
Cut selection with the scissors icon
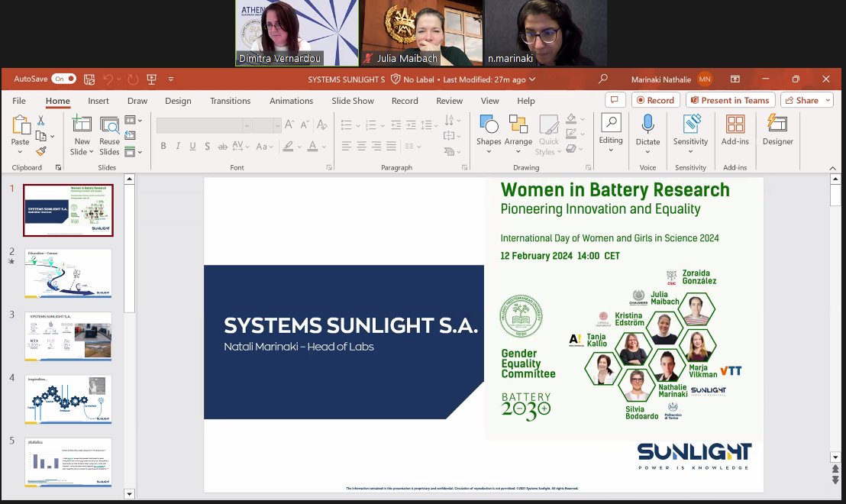pos(40,121)
